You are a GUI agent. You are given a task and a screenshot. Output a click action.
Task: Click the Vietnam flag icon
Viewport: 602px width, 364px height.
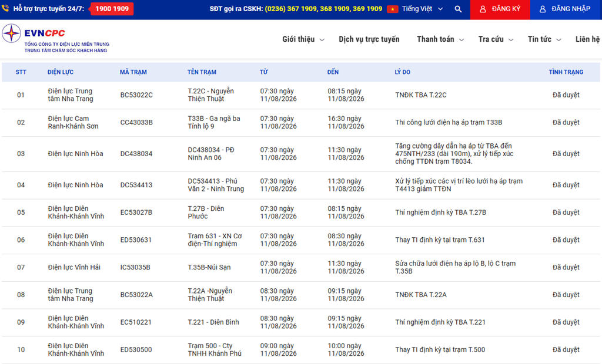point(392,9)
